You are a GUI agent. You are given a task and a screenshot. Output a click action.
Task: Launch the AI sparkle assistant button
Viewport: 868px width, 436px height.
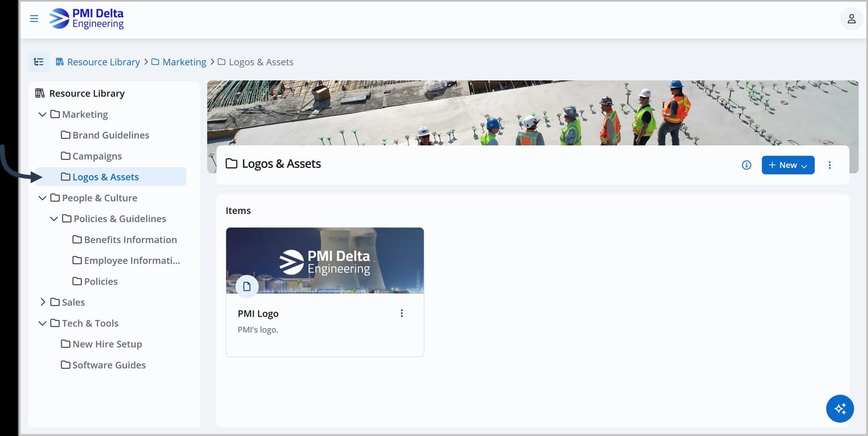pyautogui.click(x=840, y=409)
